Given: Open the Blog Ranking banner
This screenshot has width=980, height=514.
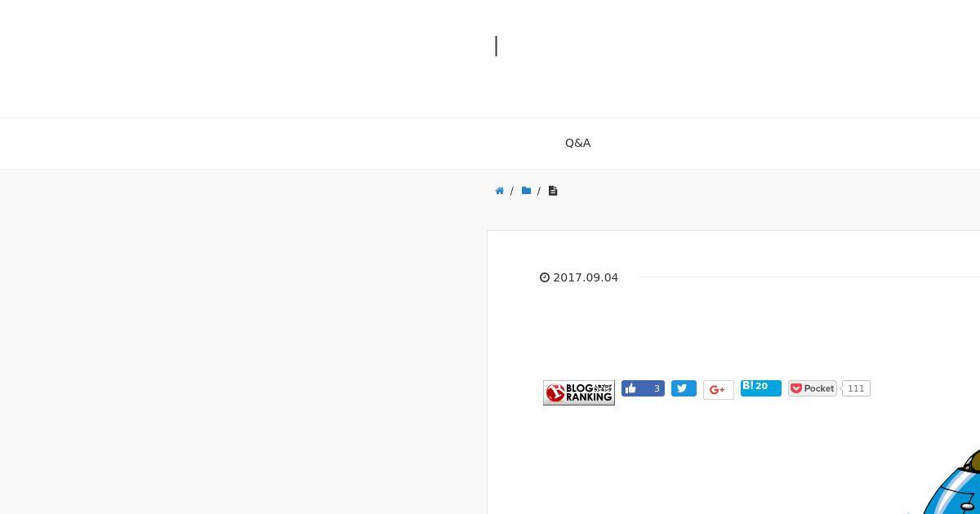Looking at the screenshot, I should (579, 392).
